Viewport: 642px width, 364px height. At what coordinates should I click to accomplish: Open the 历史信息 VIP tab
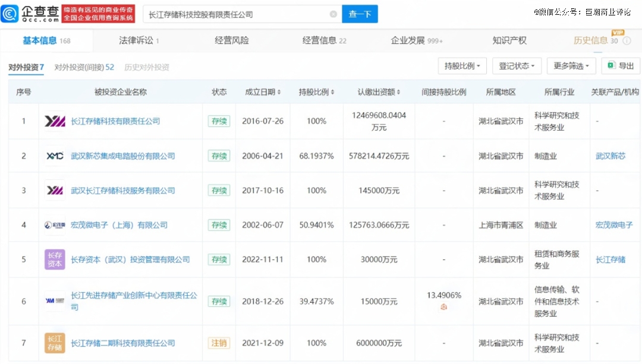(595, 40)
